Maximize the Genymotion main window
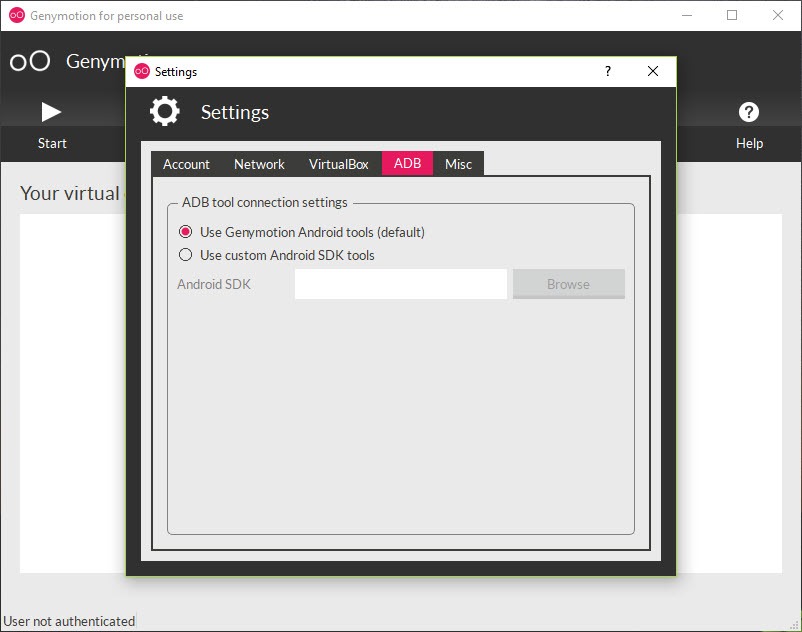The width and height of the screenshot is (802, 632). (732, 15)
